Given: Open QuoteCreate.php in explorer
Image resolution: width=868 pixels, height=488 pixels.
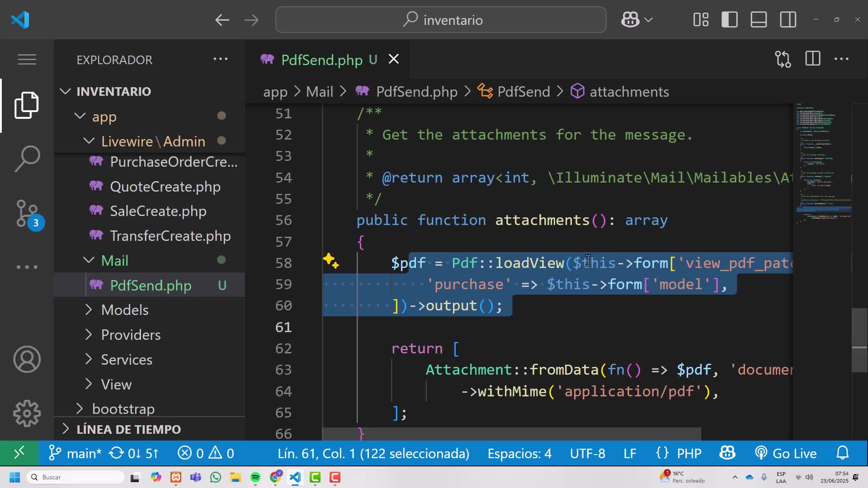Looking at the screenshot, I should (x=149, y=187).
